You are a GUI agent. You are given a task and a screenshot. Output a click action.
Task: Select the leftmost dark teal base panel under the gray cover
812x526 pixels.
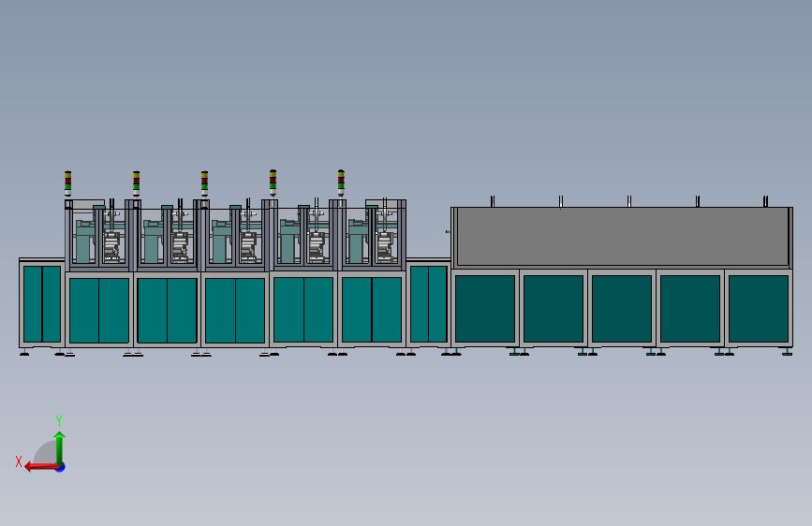click(x=485, y=309)
